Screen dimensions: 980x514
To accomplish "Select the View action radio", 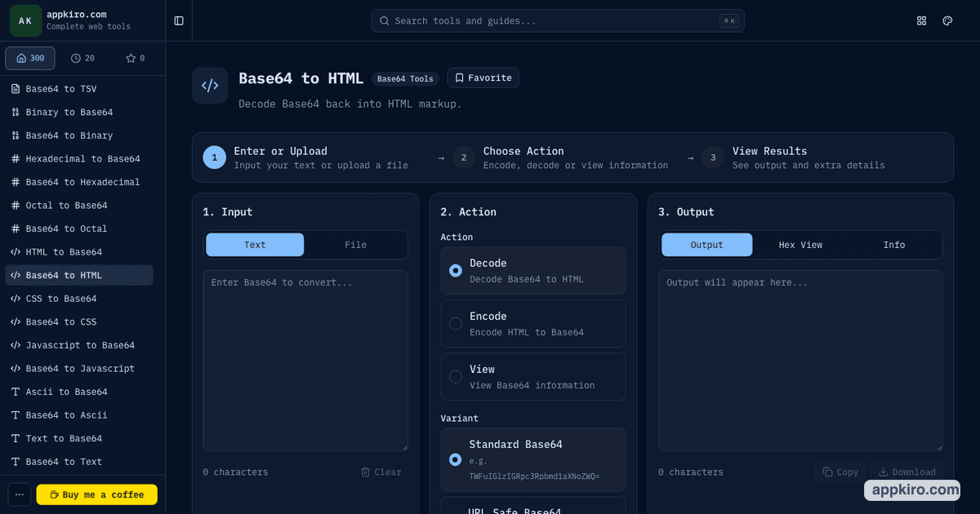I will pos(456,376).
